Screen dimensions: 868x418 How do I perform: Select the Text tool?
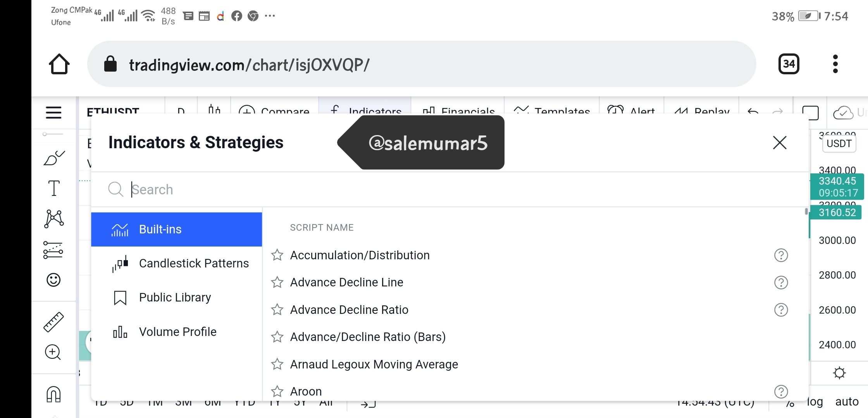[54, 188]
